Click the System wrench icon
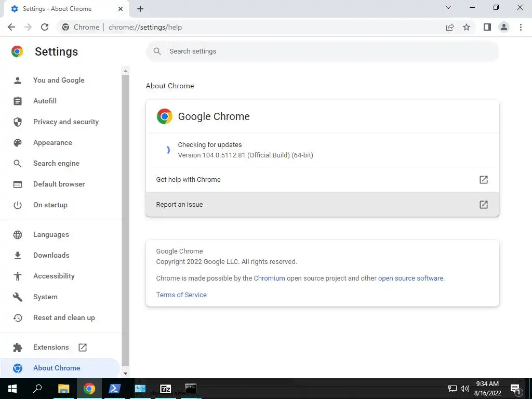The height and width of the screenshot is (399, 532). (17, 297)
